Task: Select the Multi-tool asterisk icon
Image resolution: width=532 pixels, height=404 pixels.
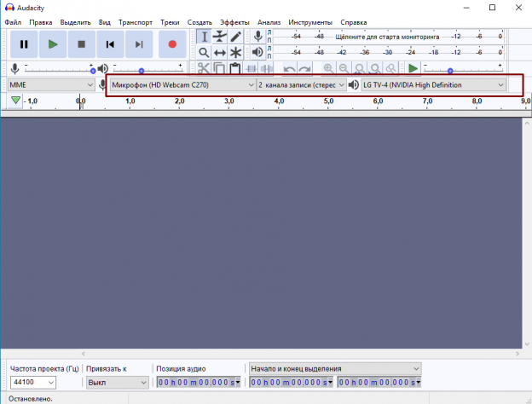Action: pyautogui.click(x=236, y=53)
